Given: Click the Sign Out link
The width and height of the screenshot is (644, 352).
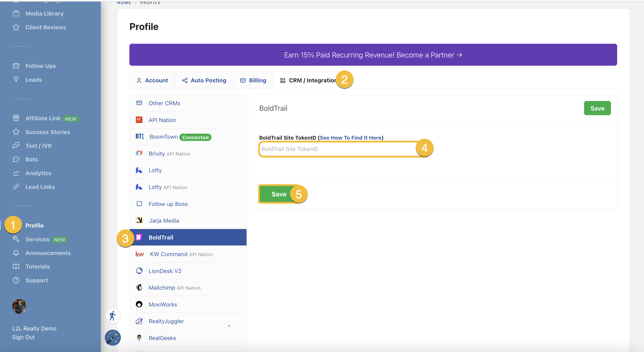Looking at the screenshot, I should tap(24, 337).
